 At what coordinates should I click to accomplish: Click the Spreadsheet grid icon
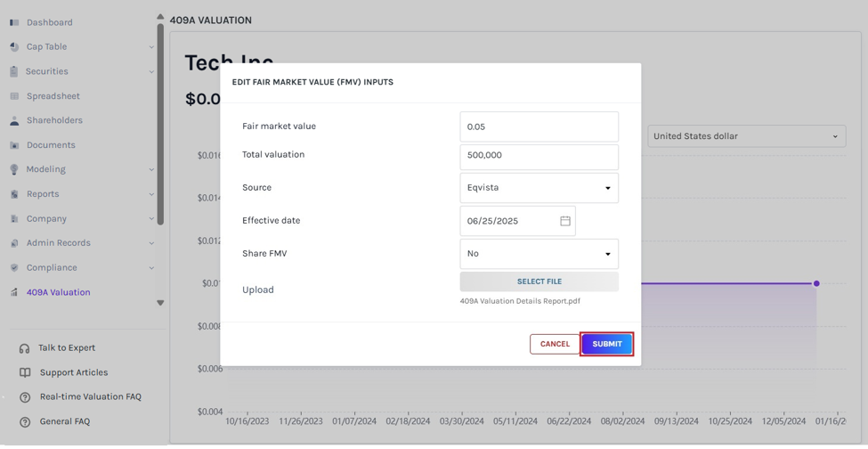click(x=14, y=96)
